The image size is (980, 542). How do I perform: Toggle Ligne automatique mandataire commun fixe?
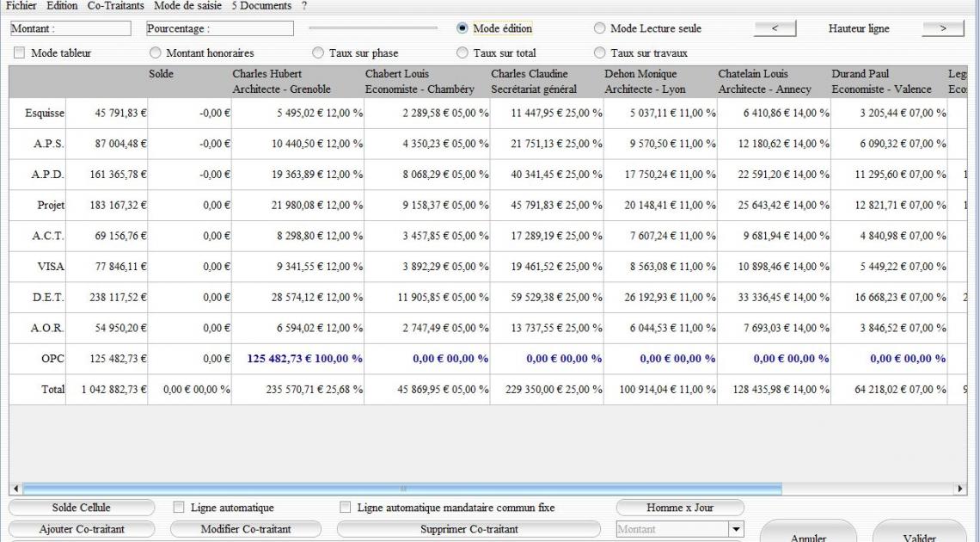click(x=345, y=507)
